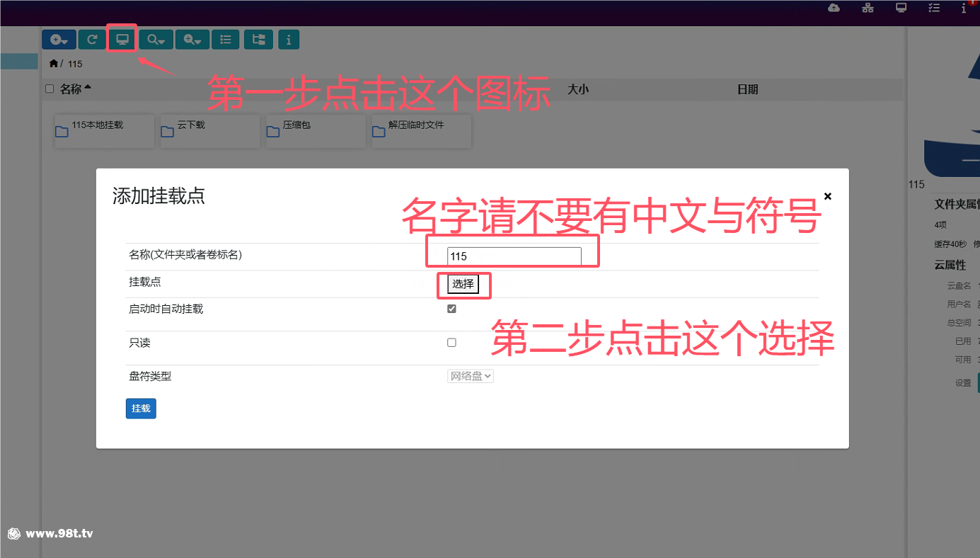This screenshot has width=980, height=558.
Task: Click the blue 挂载 button
Action: (141, 409)
